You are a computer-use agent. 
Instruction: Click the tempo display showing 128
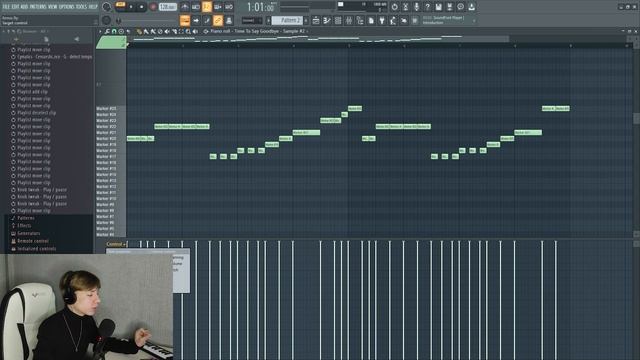coord(167,7)
